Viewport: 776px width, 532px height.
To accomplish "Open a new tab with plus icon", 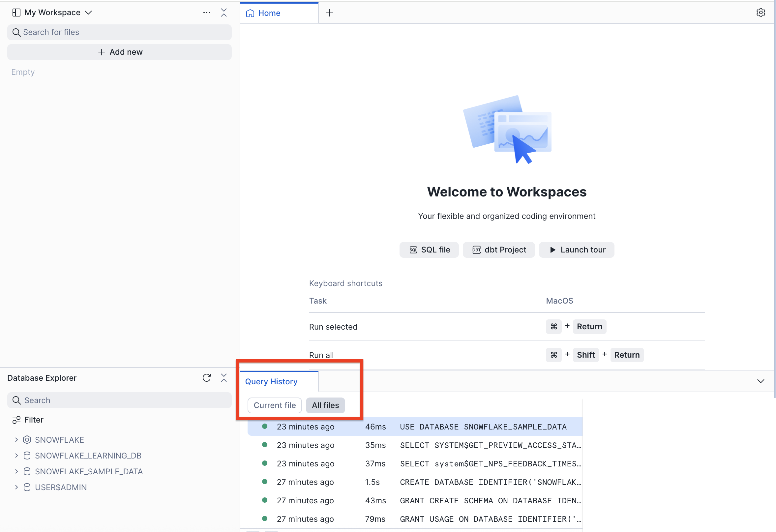I will tap(329, 13).
